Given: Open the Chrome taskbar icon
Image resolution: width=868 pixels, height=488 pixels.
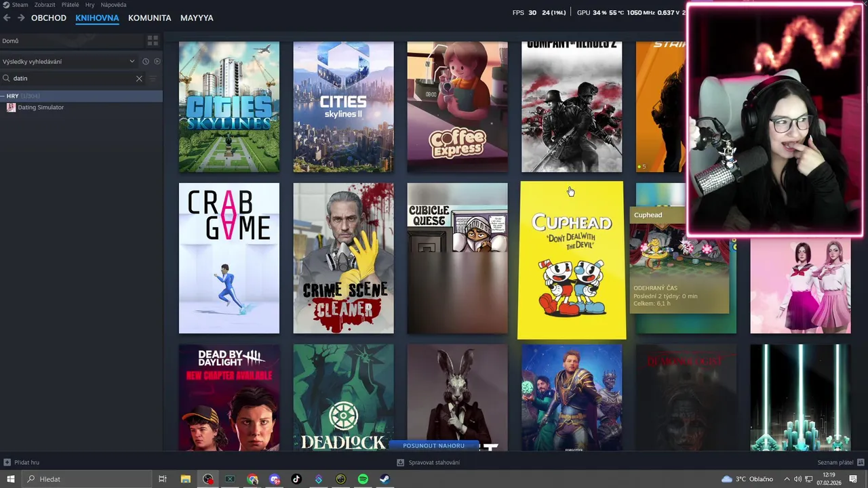Looking at the screenshot, I should pyautogui.click(x=252, y=479).
